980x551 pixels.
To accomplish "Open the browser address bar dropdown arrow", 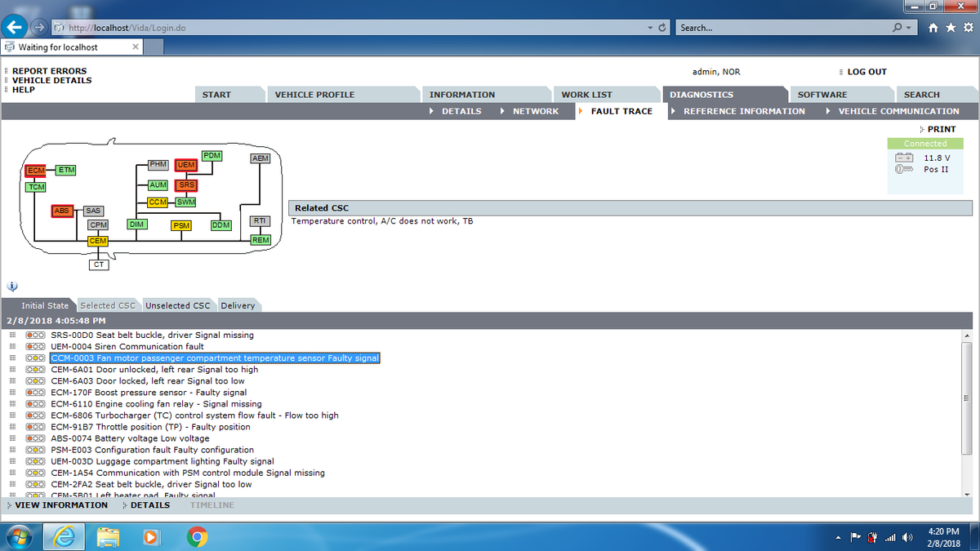I will [x=650, y=28].
